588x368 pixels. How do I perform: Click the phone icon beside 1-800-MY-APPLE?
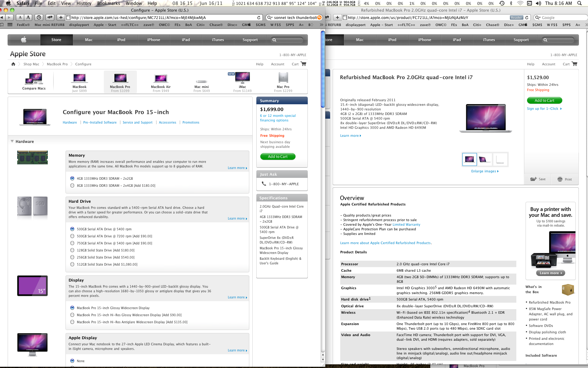click(x=264, y=184)
